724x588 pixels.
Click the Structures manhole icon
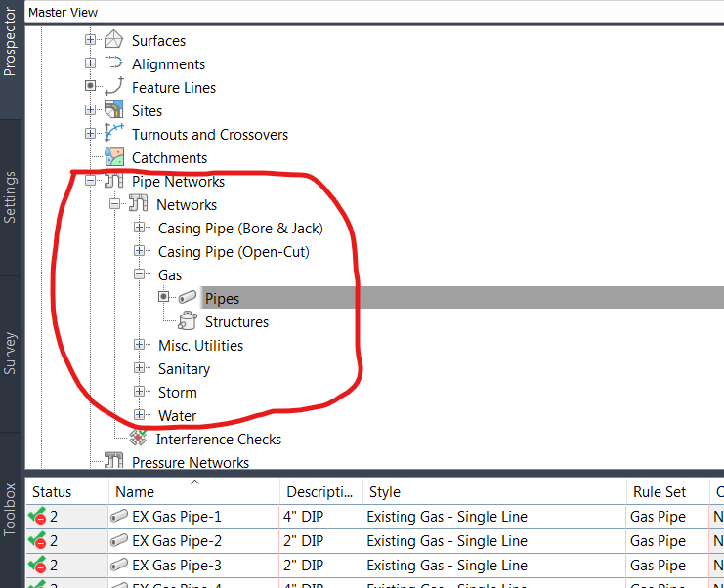coord(188,320)
